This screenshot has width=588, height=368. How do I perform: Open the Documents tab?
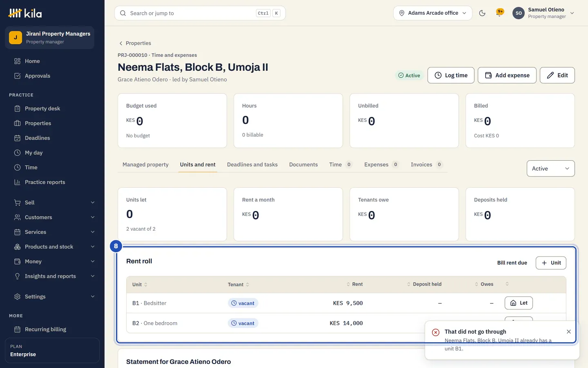point(303,164)
